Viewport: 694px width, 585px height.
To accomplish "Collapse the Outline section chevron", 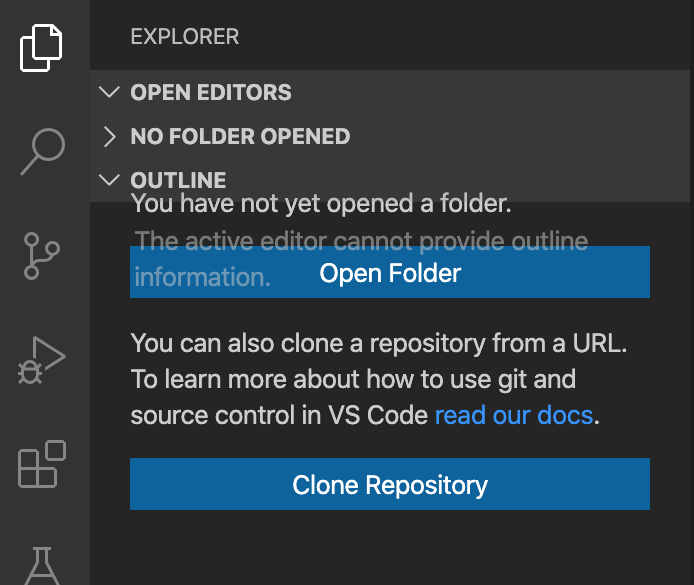I will [109, 180].
